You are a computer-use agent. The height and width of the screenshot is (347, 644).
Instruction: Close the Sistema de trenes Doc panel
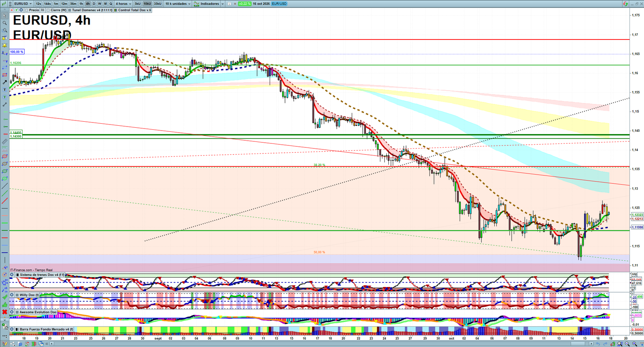[12, 274]
